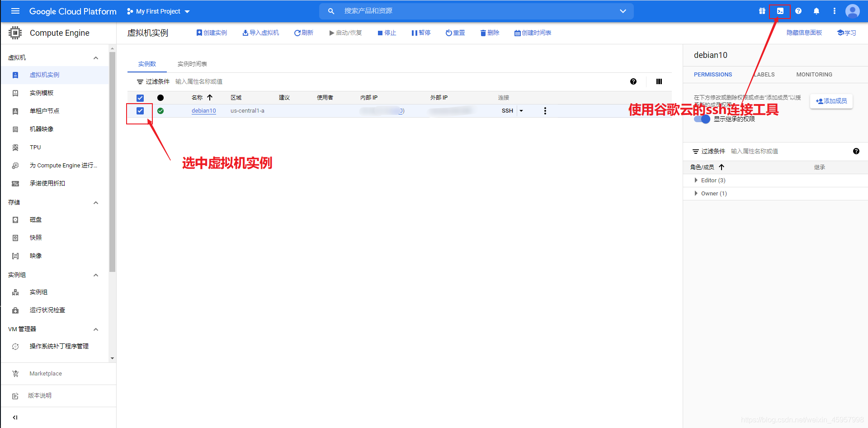
Task: Click 暂停 to suspend the instance
Action: pos(421,33)
